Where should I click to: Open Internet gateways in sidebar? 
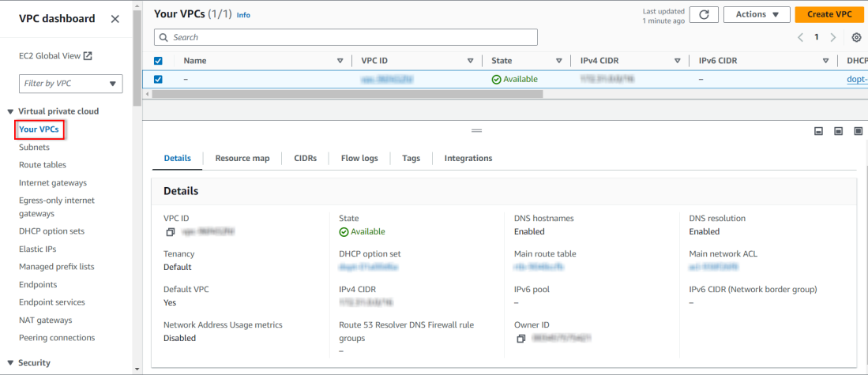click(x=53, y=182)
